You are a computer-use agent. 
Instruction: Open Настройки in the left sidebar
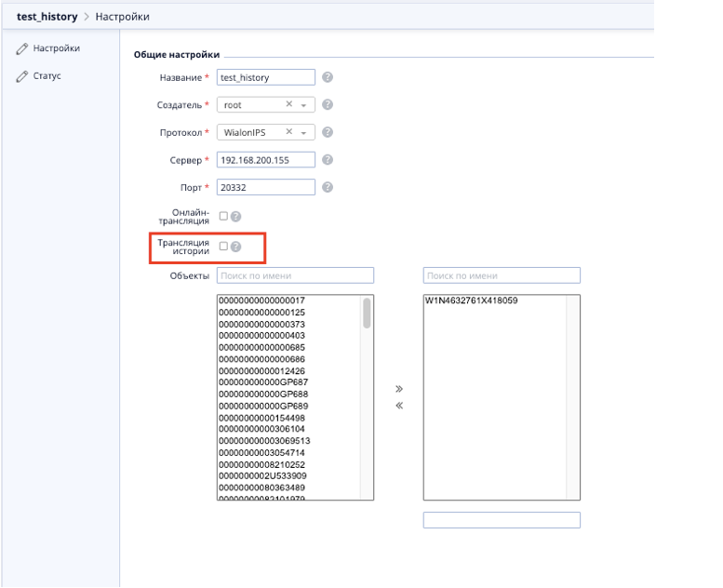[56, 48]
